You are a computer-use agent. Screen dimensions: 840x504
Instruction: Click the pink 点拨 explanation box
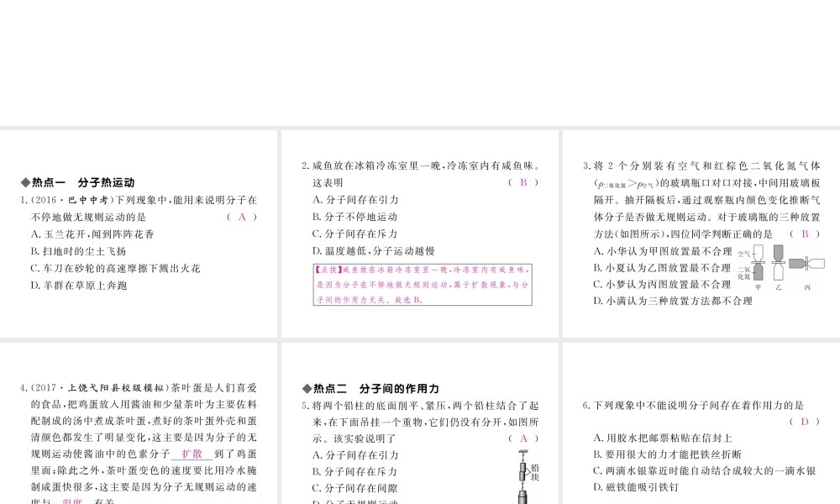click(423, 285)
